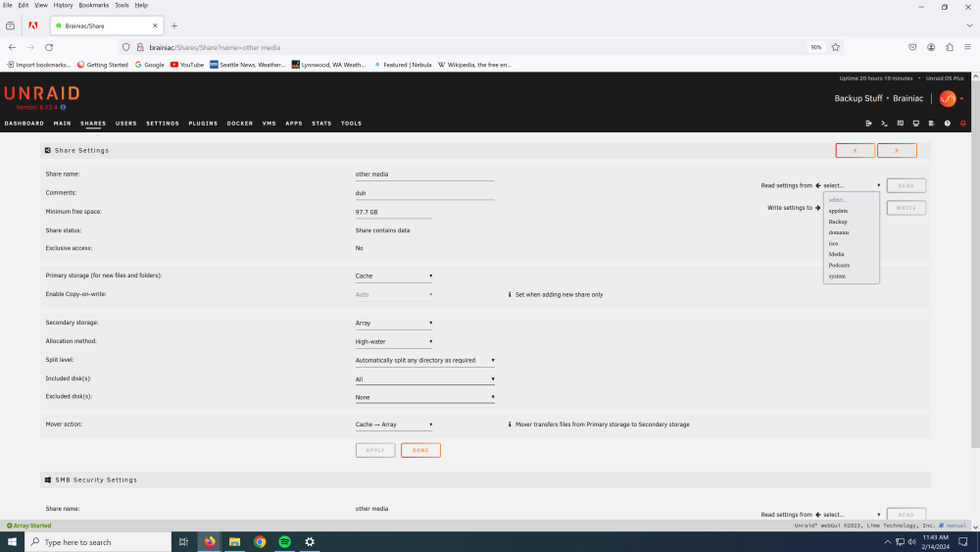Click the DONE button
This screenshot has width=980, height=552.
click(420, 450)
